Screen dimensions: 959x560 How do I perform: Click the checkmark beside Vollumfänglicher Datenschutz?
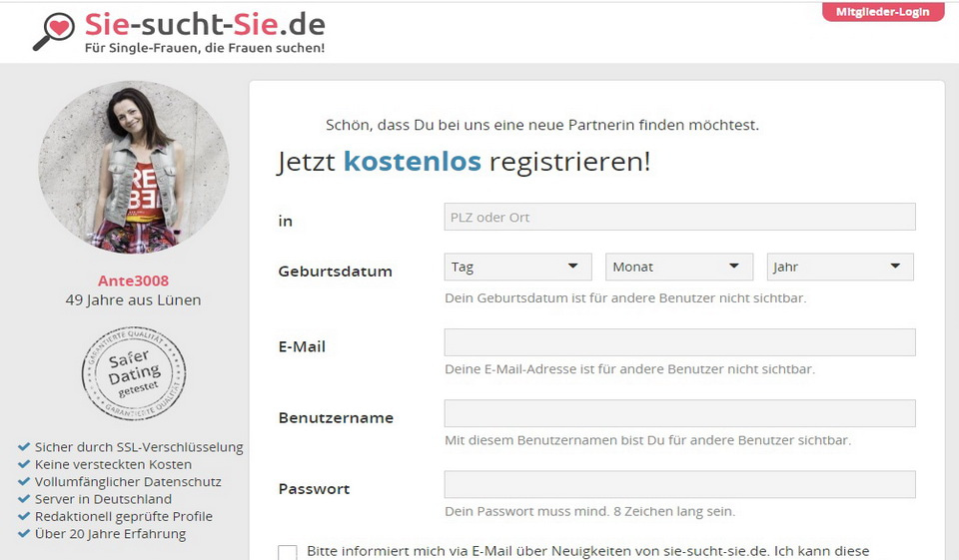(24, 481)
